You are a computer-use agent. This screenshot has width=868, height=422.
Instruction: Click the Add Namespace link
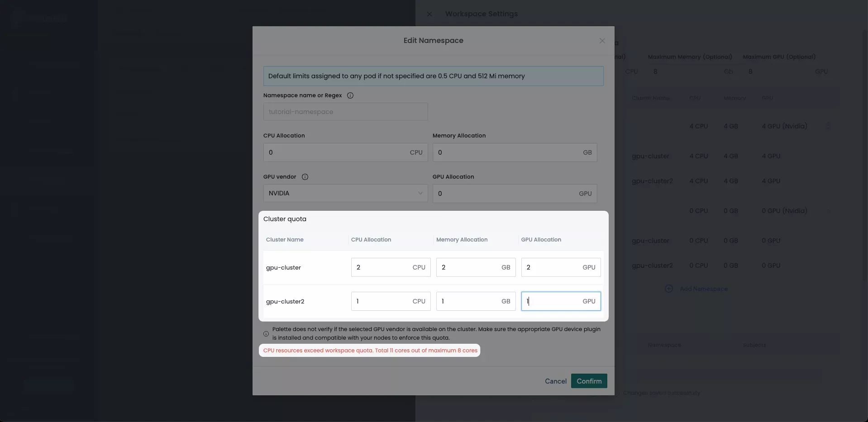click(x=703, y=289)
